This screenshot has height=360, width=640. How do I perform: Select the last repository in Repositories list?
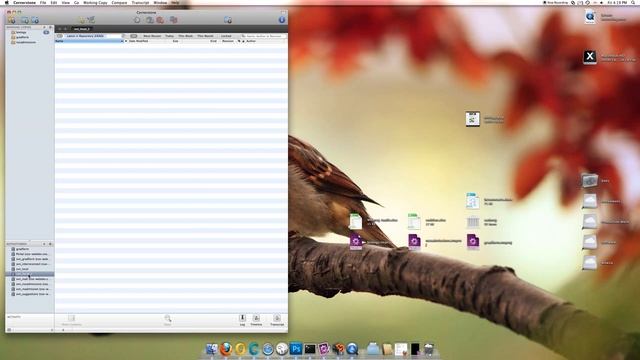29,294
